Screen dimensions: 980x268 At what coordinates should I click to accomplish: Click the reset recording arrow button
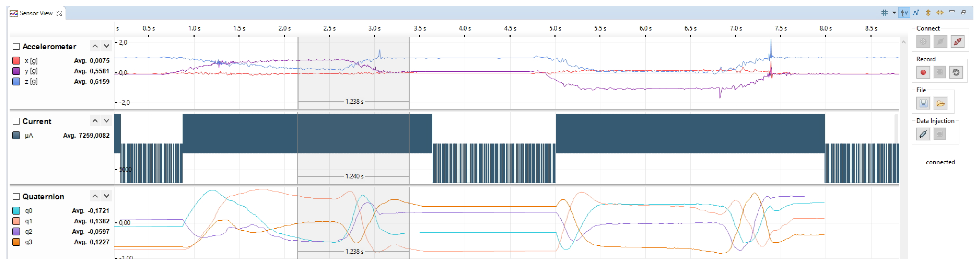(x=956, y=72)
